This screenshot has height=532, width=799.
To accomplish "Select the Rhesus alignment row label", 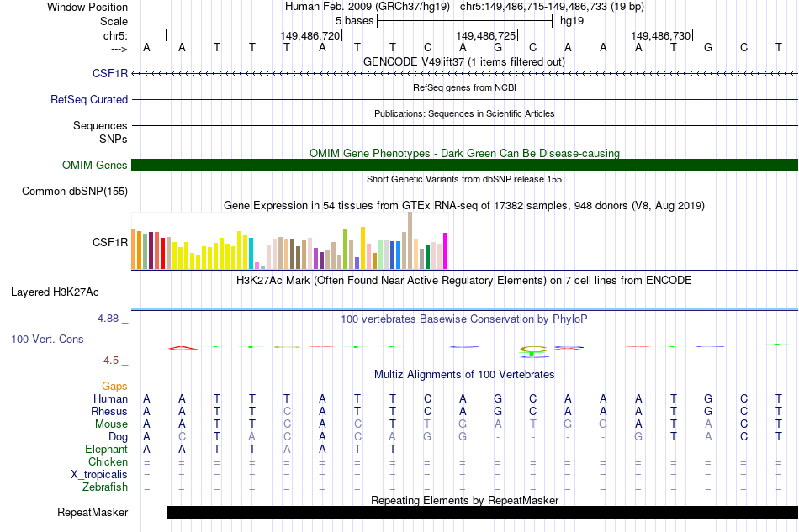I will [109, 411].
